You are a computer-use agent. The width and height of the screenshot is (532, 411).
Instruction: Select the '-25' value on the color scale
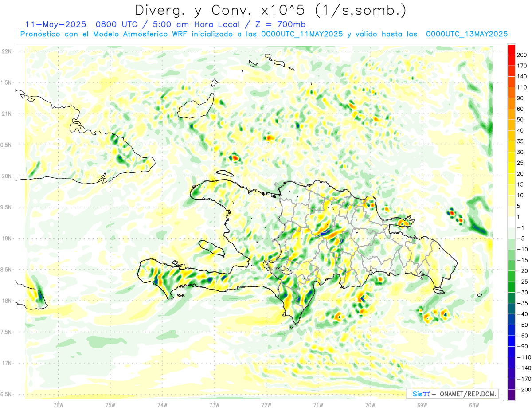point(523,282)
